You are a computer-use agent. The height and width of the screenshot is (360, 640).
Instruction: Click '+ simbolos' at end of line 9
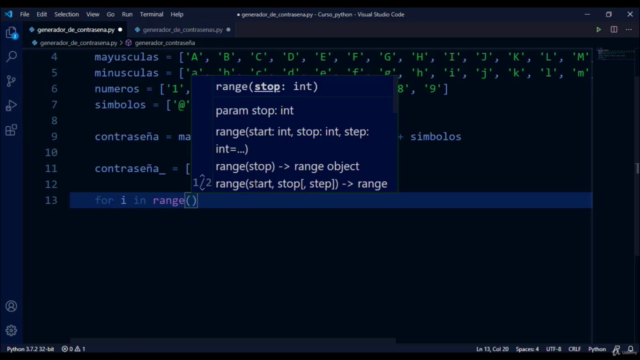coord(429,137)
